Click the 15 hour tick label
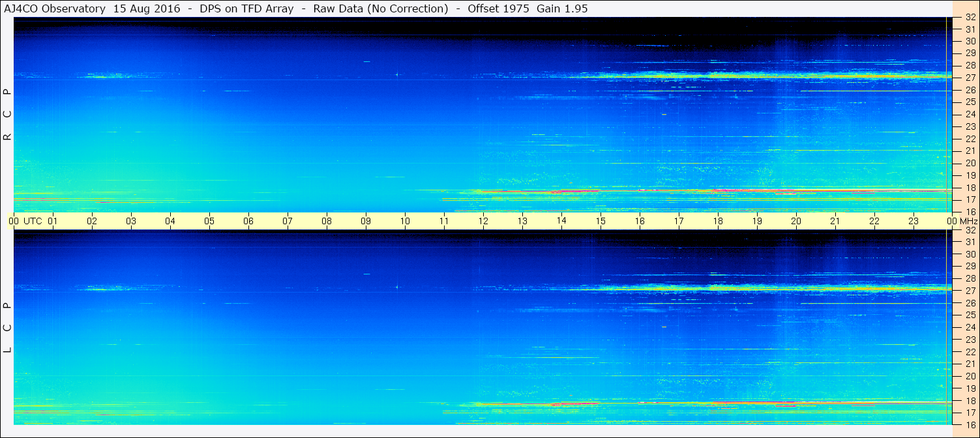Screen dimensions: 980x438 (601, 221)
